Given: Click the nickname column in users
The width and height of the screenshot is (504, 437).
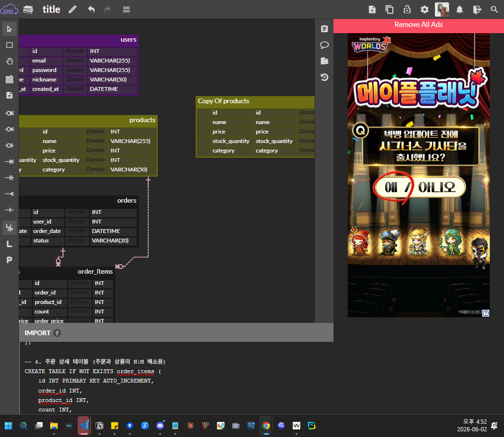Looking at the screenshot, I should click(45, 80).
